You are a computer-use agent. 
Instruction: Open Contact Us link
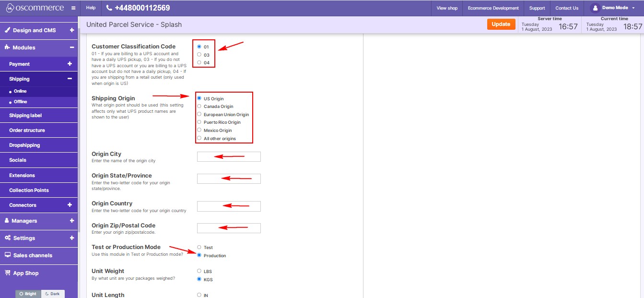click(x=567, y=8)
